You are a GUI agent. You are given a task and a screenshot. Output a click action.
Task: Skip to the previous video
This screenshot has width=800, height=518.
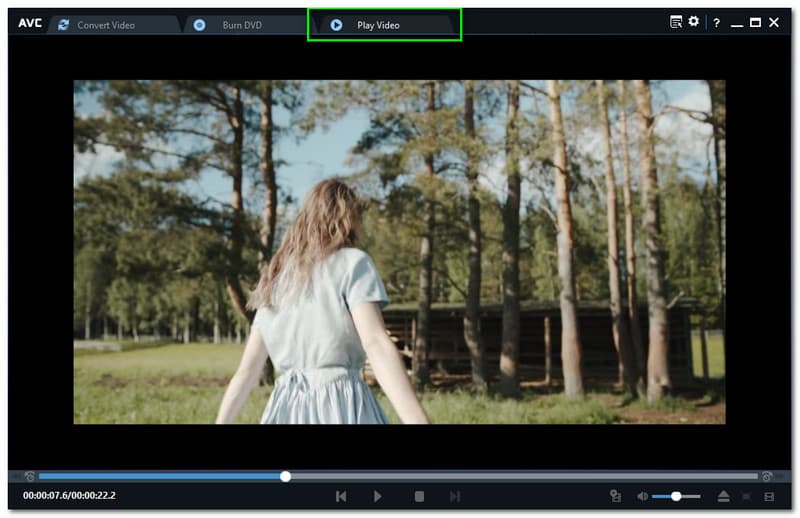(x=341, y=496)
